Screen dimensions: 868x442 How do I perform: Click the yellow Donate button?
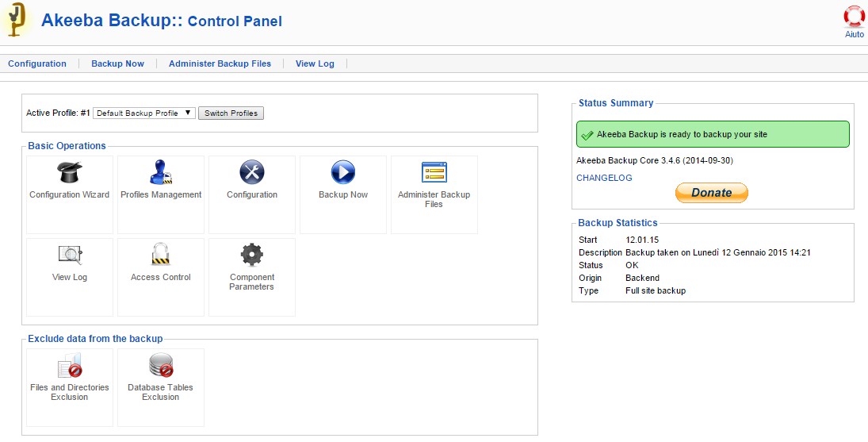[x=711, y=193]
